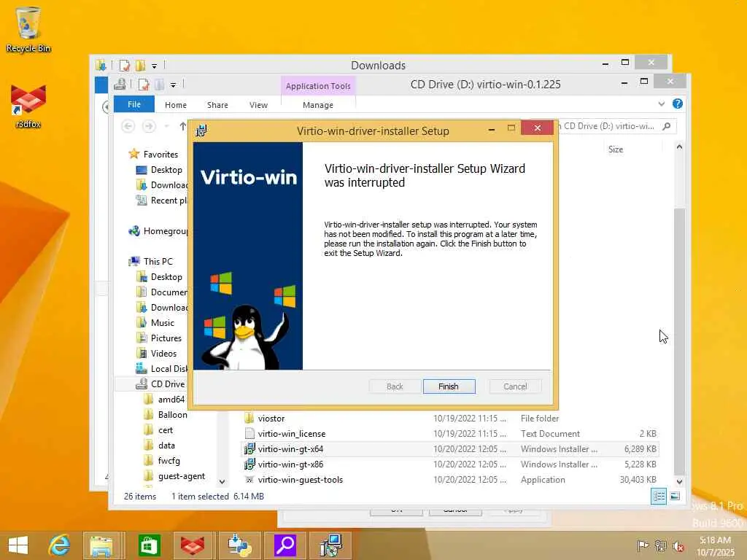Viewport: 747px width, 560px height.
Task: Open the Manage ribbon tab
Action: pos(318,105)
